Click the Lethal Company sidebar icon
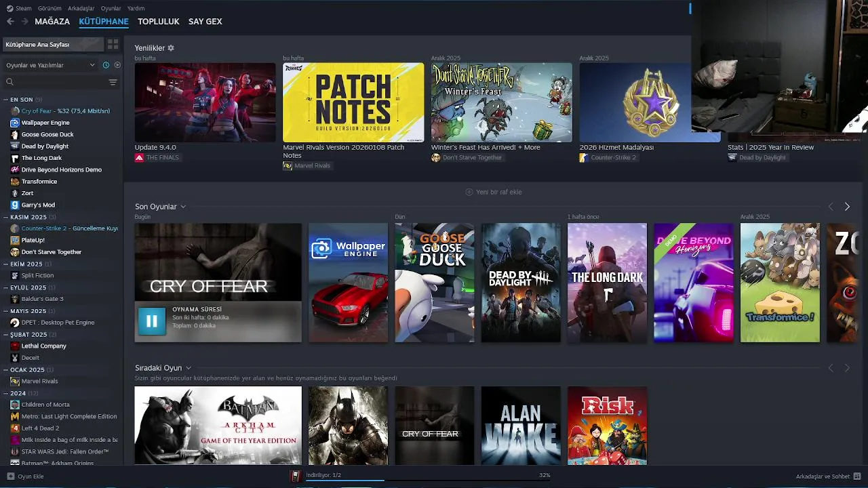This screenshot has height=488, width=868. coord(15,346)
